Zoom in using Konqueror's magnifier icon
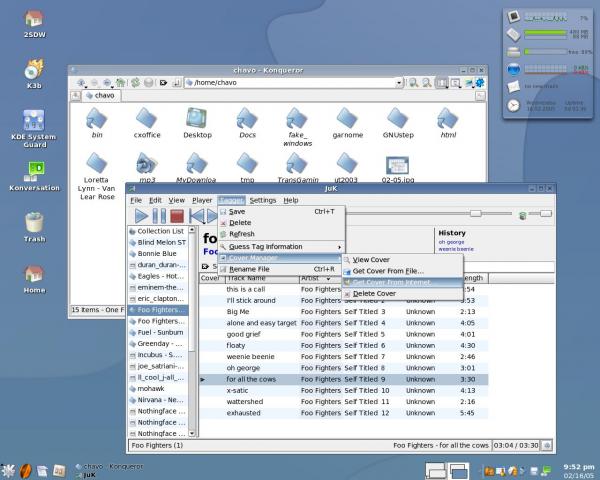 [x=413, y=82]
